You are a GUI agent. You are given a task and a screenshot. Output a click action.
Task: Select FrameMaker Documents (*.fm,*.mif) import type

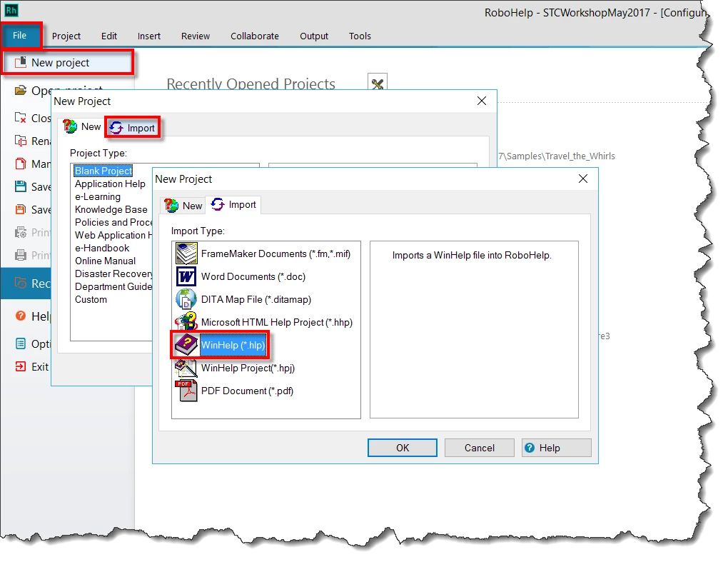click(275, 254)
